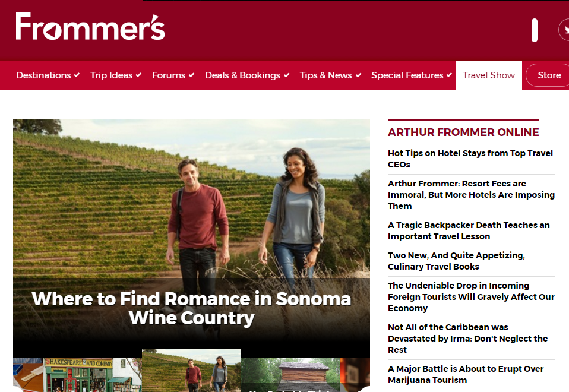Click the wooden cabin thumbnail

click(290, 374)
